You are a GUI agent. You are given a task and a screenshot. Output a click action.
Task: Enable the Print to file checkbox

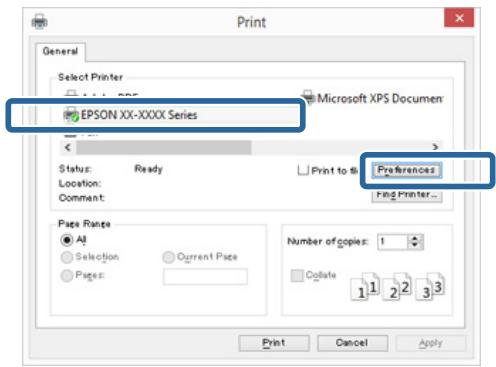click(x=303, y=170)
